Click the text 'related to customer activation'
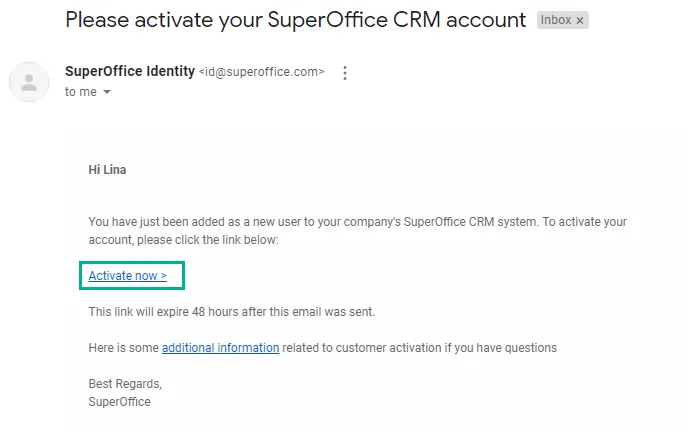688x438 pixels. pos(365,348)
